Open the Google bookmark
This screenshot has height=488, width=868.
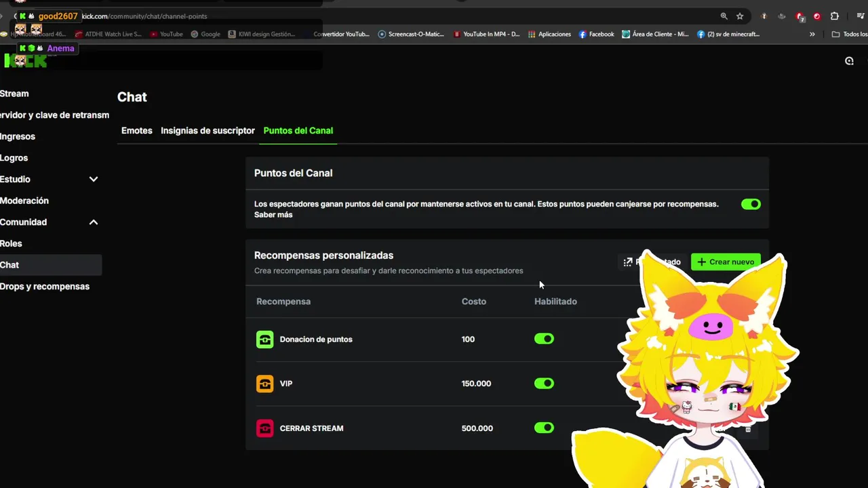pos(205,34)
